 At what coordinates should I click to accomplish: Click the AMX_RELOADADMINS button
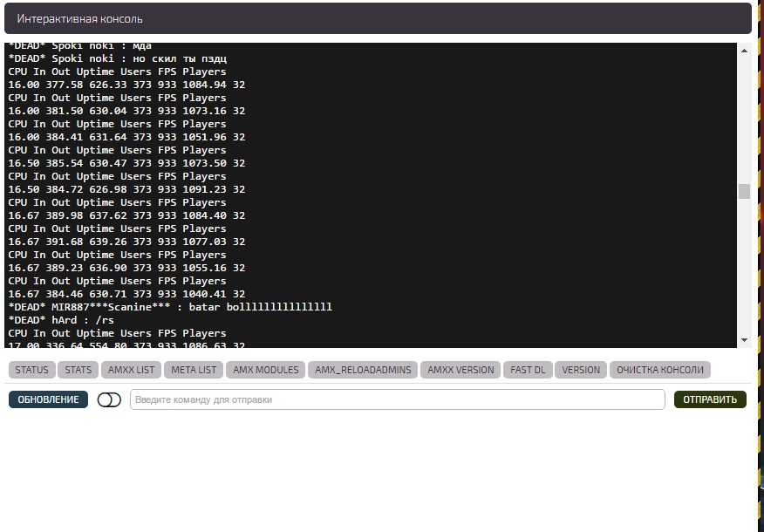point(363,370)
